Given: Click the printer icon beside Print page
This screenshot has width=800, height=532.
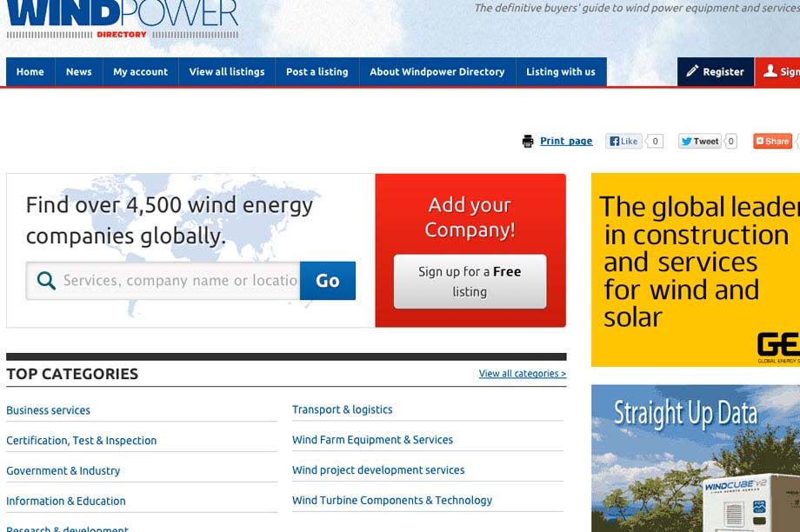Looking at the screenshot, I should point(528,142).
